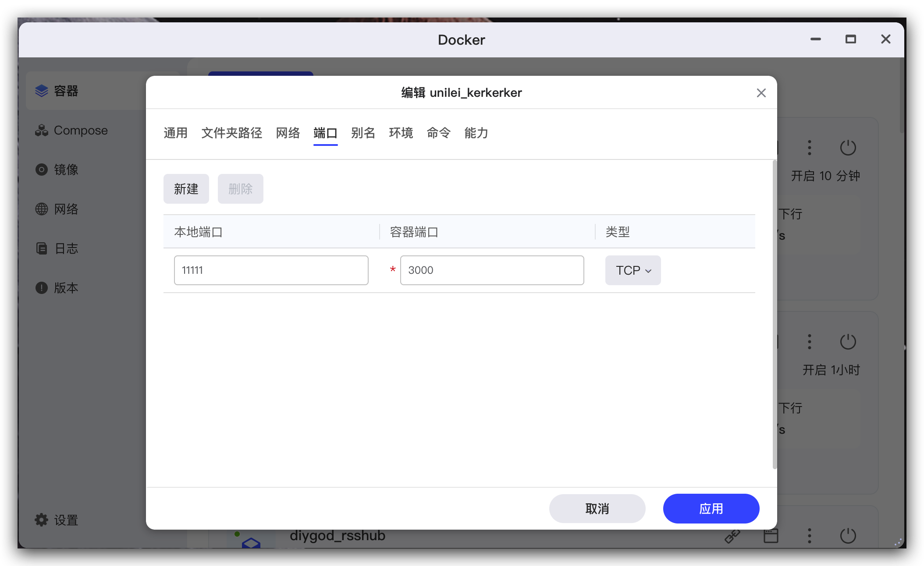924x566 pixels.
Task: Switch to the 环境 tab
Action: coord(401,133)
